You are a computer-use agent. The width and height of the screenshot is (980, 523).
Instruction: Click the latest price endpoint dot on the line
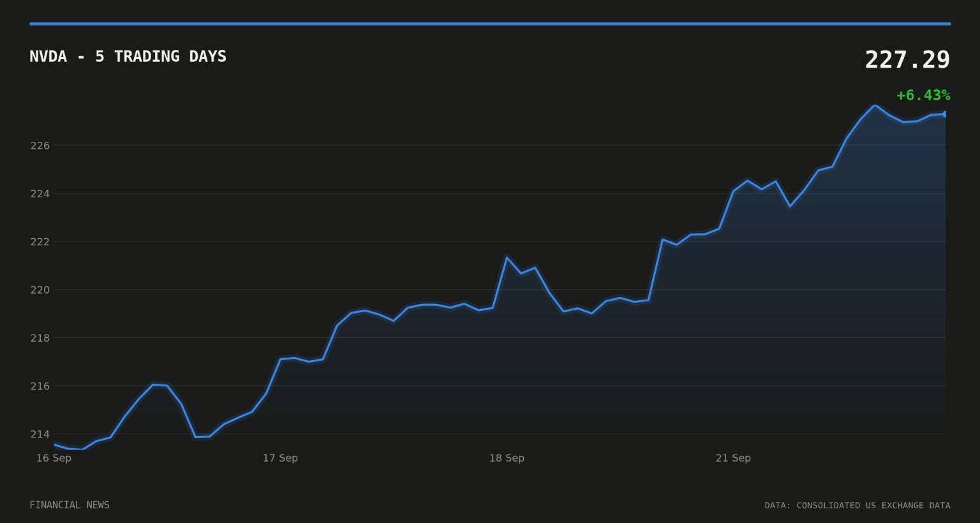pos(945,114)
